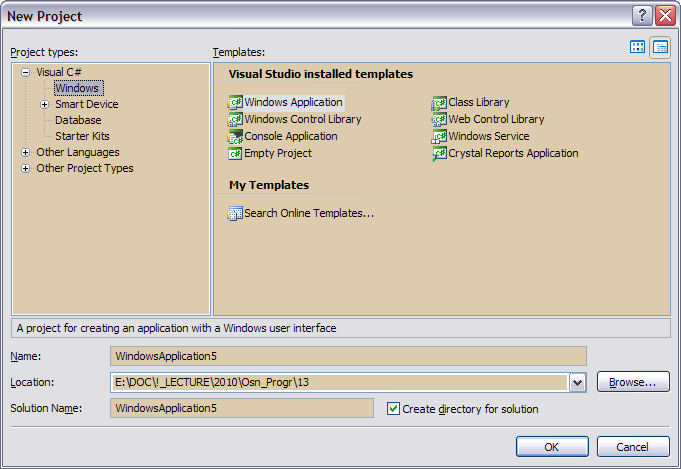Click the Windows Service label
The image size is (681, 469).
(x=489, y=136)
